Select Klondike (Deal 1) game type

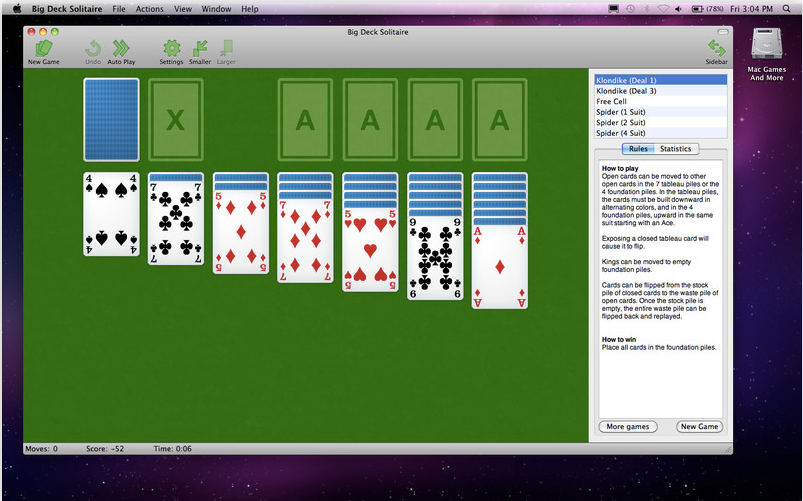tap(661, 80)
